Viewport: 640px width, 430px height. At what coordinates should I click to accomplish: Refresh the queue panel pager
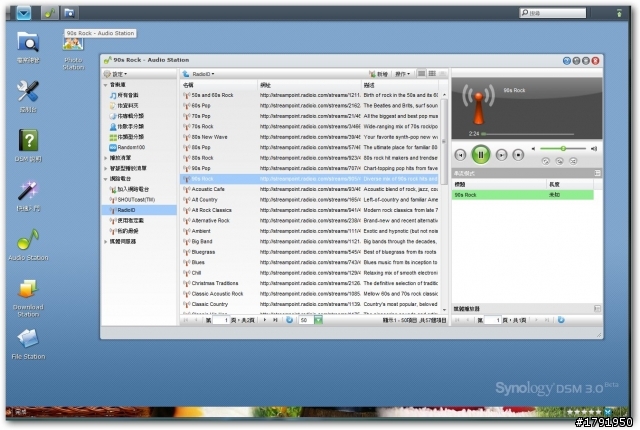click(561, 320)
